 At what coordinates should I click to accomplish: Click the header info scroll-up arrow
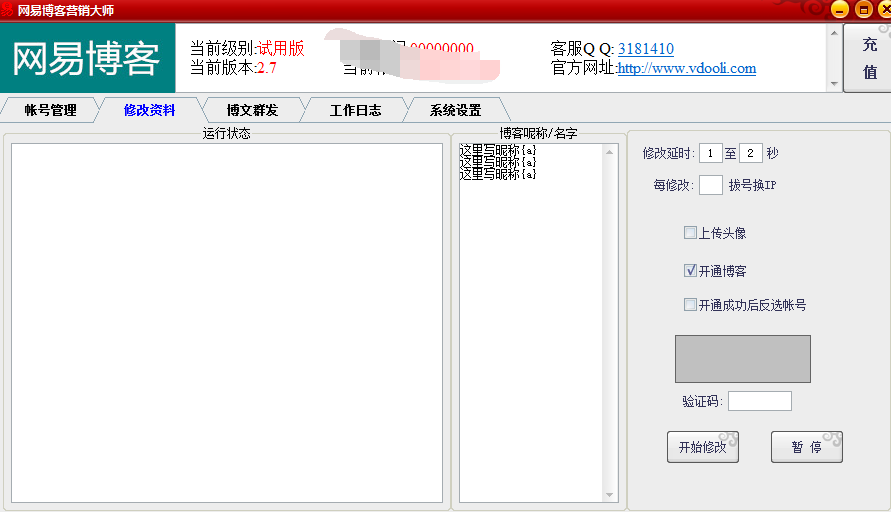tap(834, 33)
